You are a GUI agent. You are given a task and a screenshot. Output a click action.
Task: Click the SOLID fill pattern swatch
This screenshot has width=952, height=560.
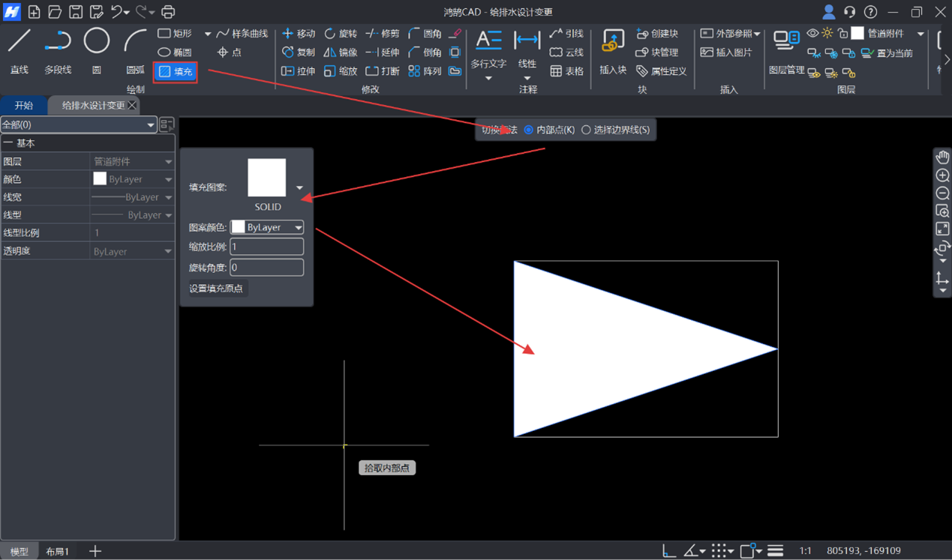click(267, 178)
